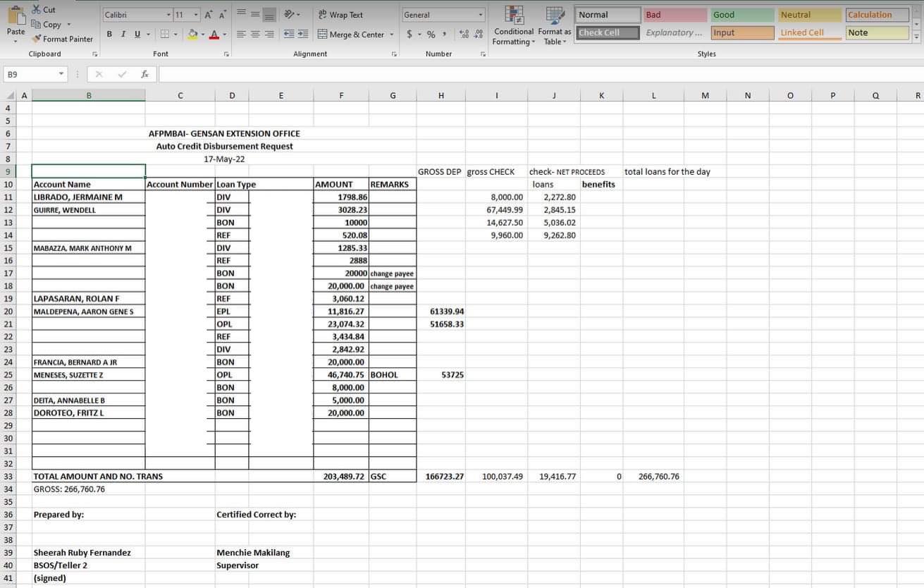
Task: Open the Fill Color palette arrow
Action: click(x=202, y=34)
